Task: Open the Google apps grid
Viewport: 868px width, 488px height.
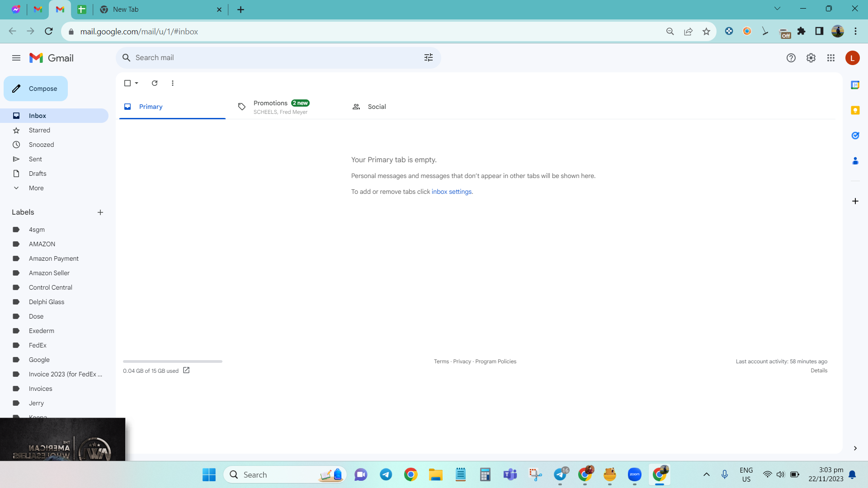Action: pyautogui.click(x=831, y=58)
